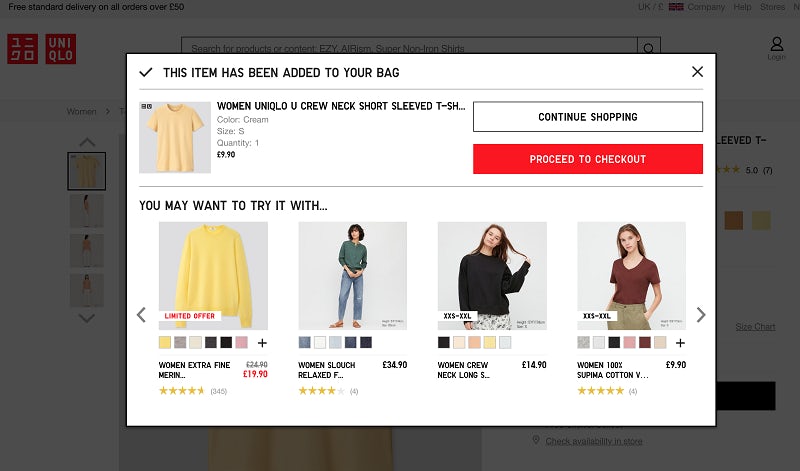Click the search magnifier icon
The height and width of the screenshot is (471, 800).
coord(649,49)
